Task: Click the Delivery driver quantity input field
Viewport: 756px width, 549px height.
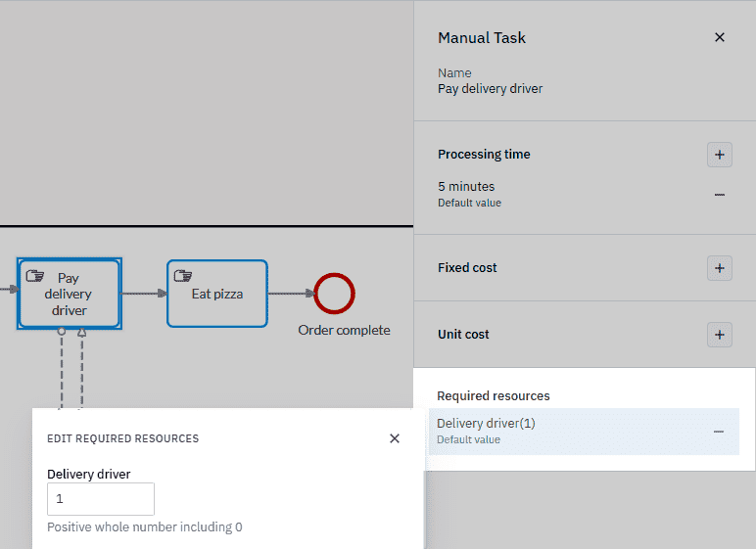Action: click(101, 499)
